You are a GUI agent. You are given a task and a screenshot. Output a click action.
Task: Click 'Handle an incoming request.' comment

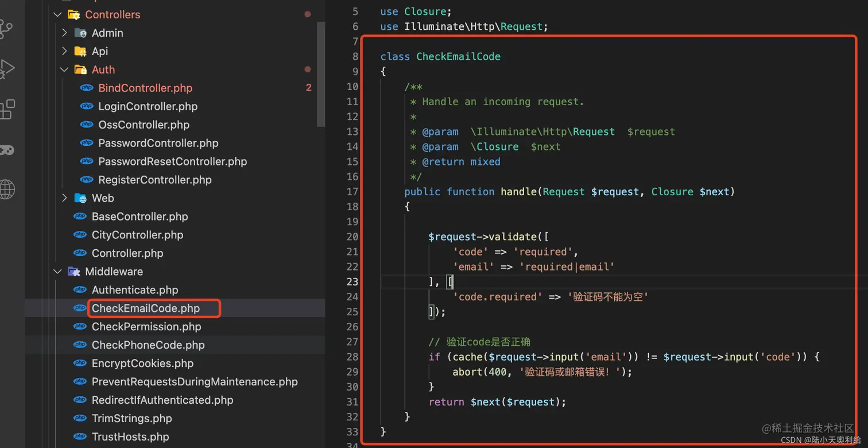point(503,102)
